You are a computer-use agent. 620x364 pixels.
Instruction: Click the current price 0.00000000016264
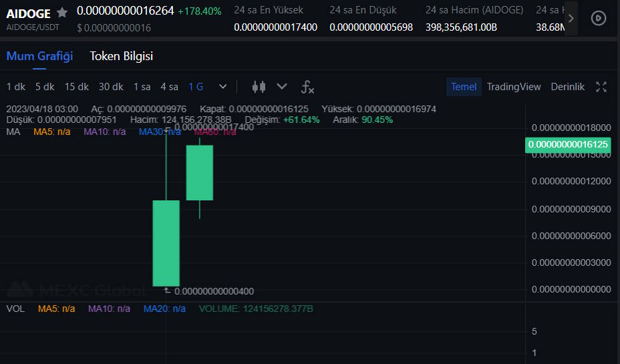126,11
